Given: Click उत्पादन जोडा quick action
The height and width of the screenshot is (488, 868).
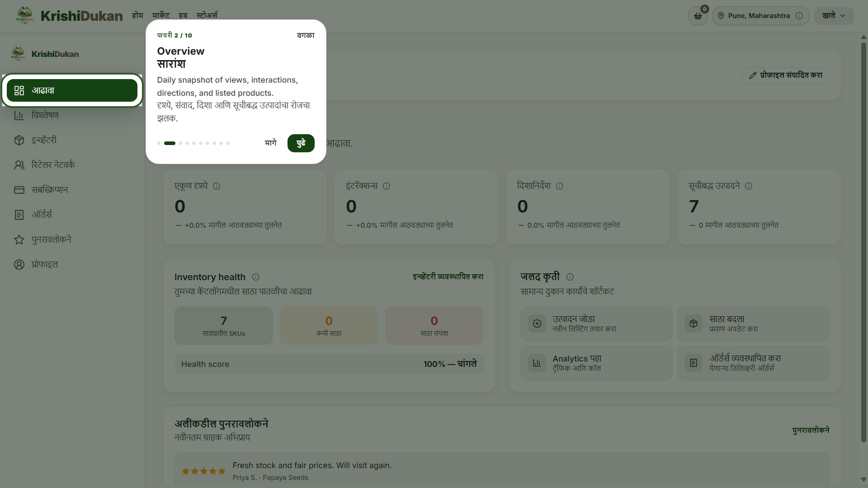Looking at the screenshot, I should pos(596,324).
